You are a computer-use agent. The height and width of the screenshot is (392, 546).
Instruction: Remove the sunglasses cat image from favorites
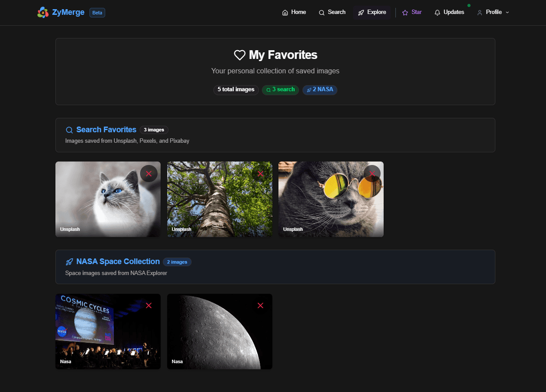(x=372, y=174)
